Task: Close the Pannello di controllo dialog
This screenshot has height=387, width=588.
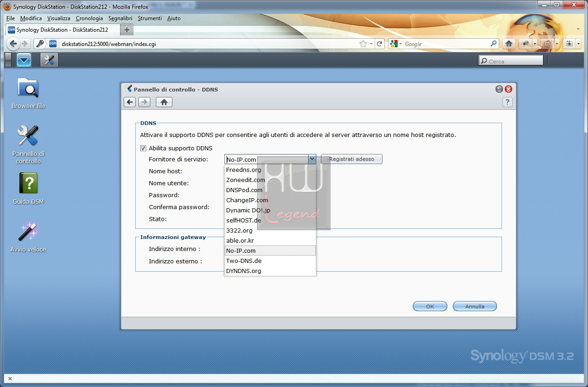Action: click(x=508, y=89)
